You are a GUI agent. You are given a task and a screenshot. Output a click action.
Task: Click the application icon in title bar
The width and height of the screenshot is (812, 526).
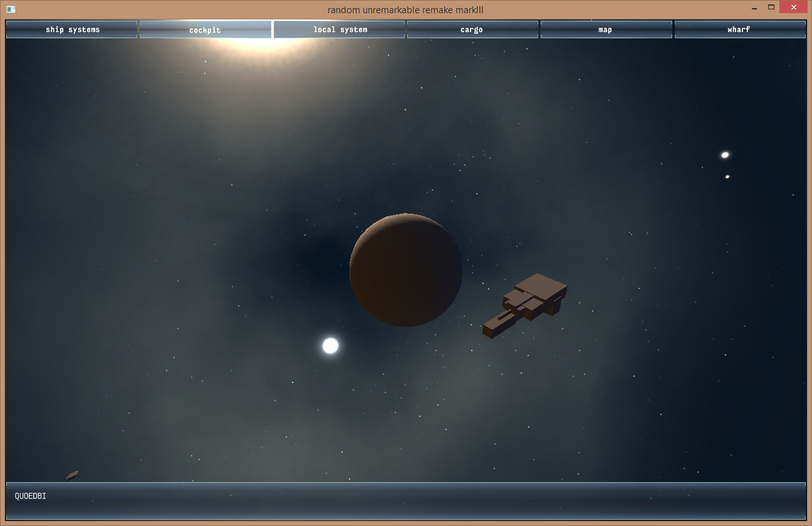pos(11,9)
